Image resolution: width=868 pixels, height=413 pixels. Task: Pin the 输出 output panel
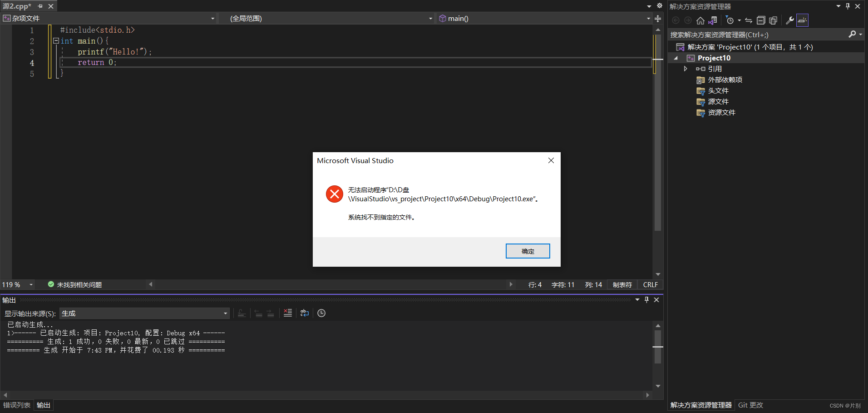point(646,299)
